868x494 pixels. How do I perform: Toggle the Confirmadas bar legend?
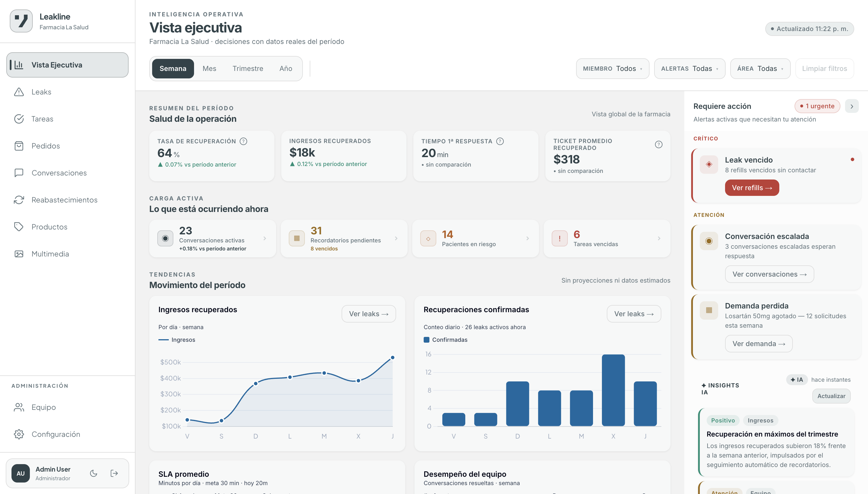[445, 339]
